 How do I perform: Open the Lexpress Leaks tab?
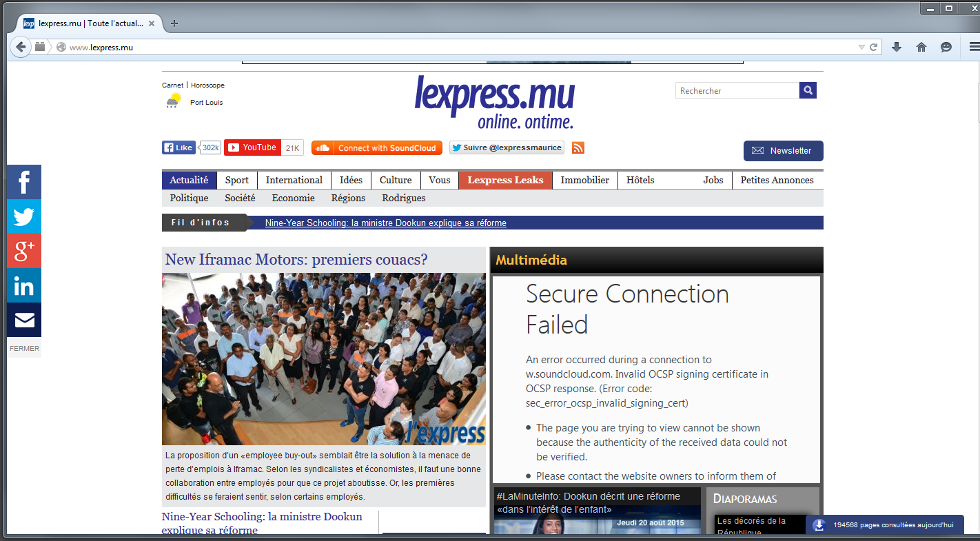point(505,181)
